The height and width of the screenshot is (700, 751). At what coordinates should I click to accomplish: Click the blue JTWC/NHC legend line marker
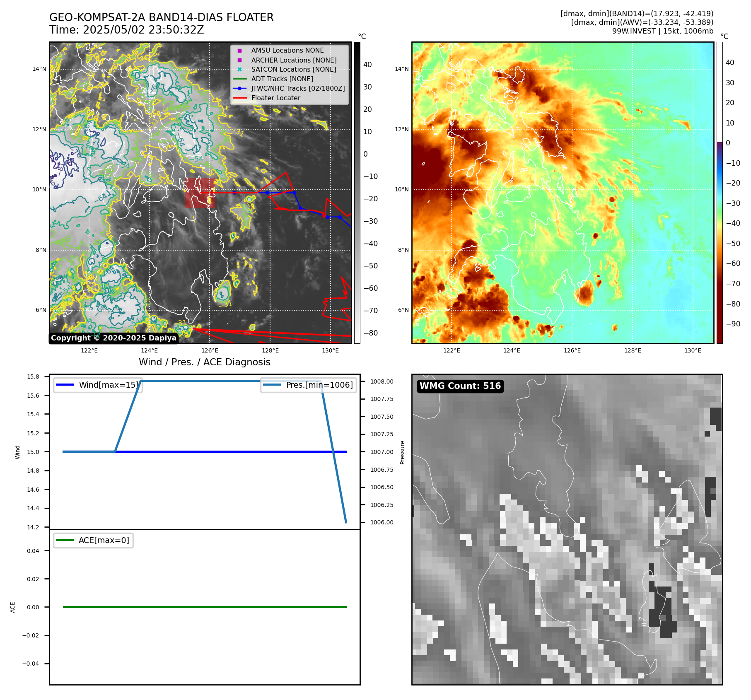tap(239, 88)
